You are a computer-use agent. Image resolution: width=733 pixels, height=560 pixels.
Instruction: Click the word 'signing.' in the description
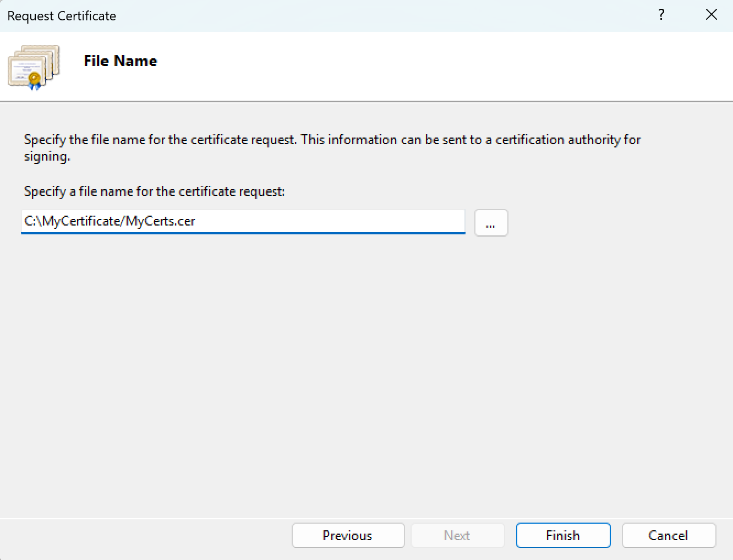coord(47,157)
